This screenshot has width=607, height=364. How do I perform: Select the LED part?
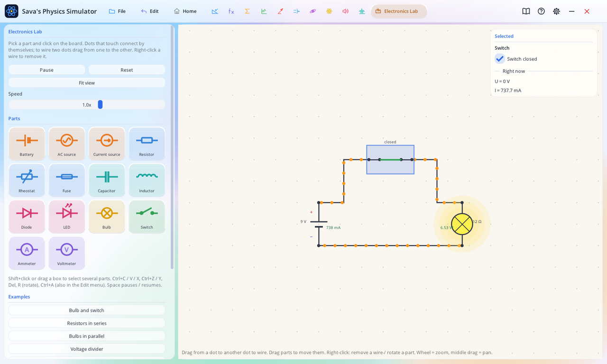67,217
